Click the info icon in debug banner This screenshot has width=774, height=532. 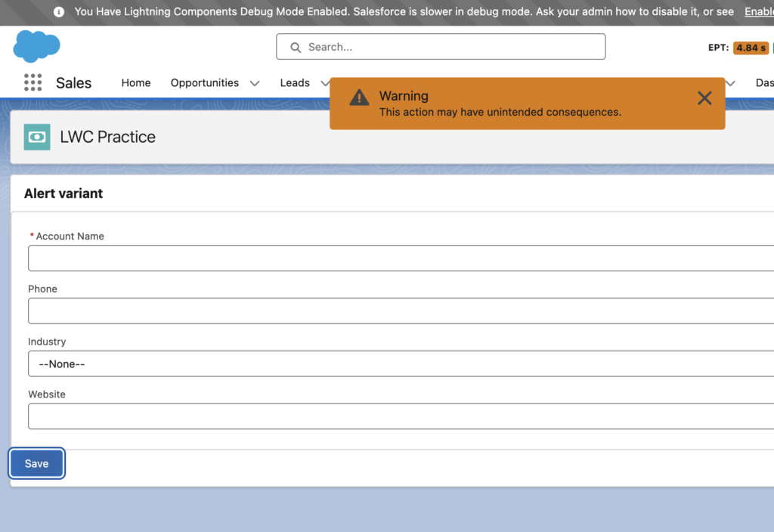[59, 12]
